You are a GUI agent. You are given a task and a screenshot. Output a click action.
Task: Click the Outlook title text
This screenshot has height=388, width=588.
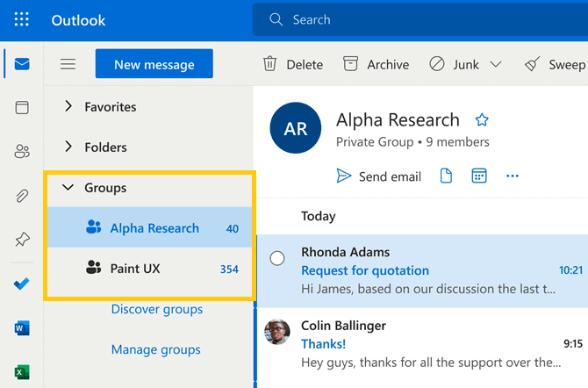(x=78, y=20)
